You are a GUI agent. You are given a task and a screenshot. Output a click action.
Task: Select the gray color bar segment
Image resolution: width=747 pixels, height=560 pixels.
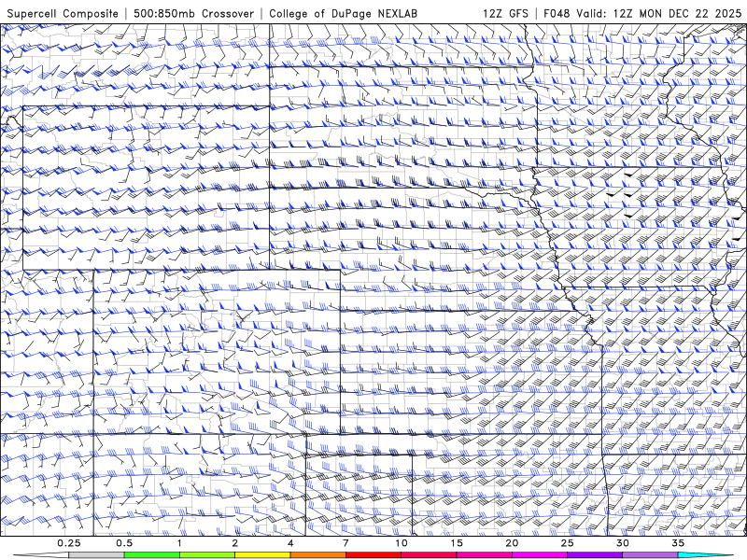click(96, 555)
